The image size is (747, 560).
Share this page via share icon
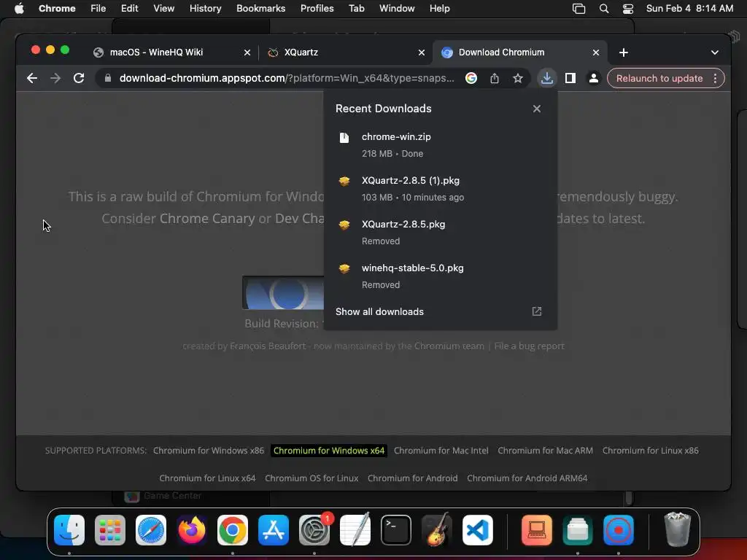coord(494,78)
